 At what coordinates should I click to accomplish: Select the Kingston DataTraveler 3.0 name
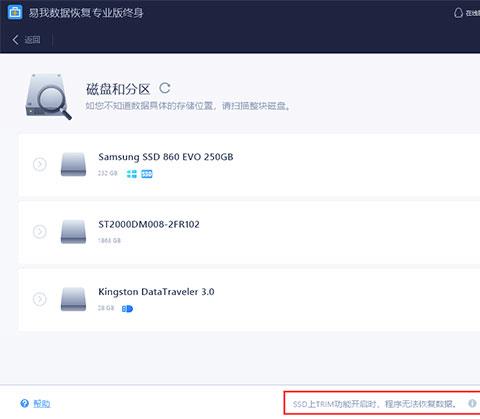(x=156, y=292)
